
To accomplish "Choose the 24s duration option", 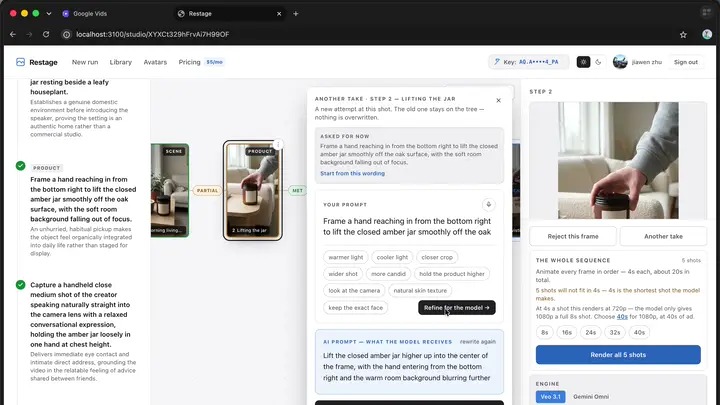I will (591, 332).
